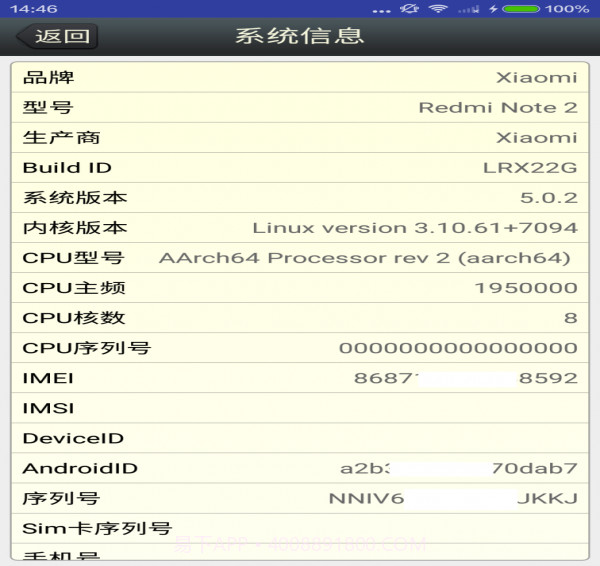The width and height of the screenshot is (600, 566).
Task: Tap the 内核版本 Linux version row
Action: point(300,228)
